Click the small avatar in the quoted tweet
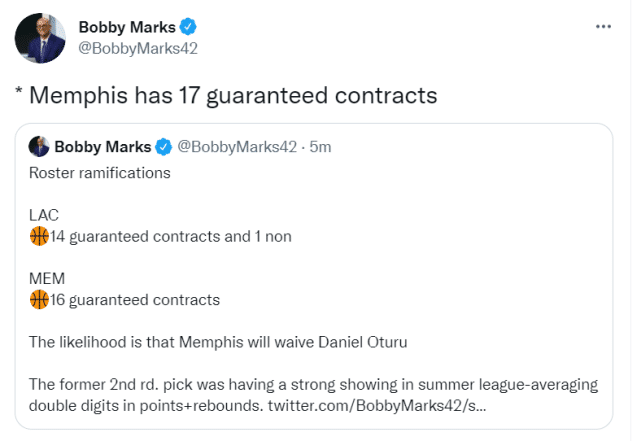Image resolution: width=641 pixels, height=441 pixels. click(x=39, y=147)
